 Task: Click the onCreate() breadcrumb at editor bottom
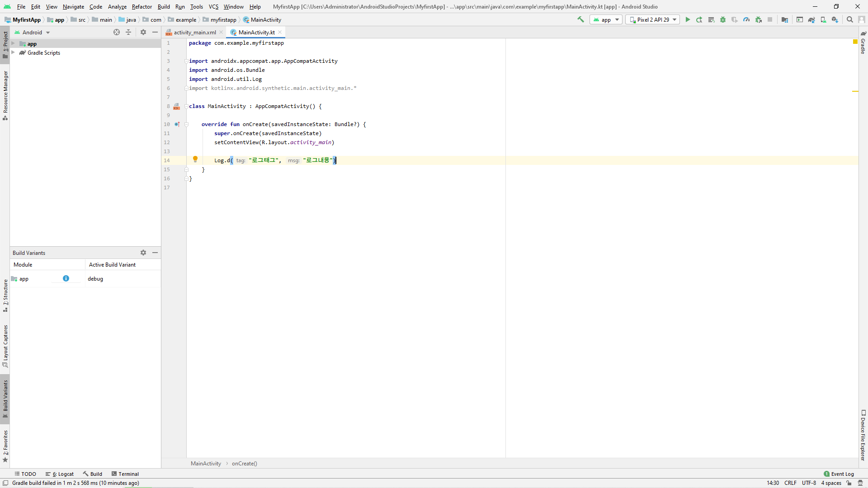click(244, 464)
